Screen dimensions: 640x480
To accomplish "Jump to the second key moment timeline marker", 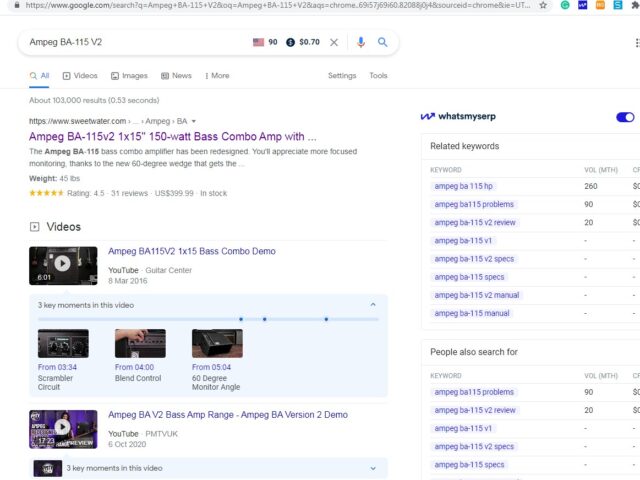I will pyautogui.click(x=264, y=319).
